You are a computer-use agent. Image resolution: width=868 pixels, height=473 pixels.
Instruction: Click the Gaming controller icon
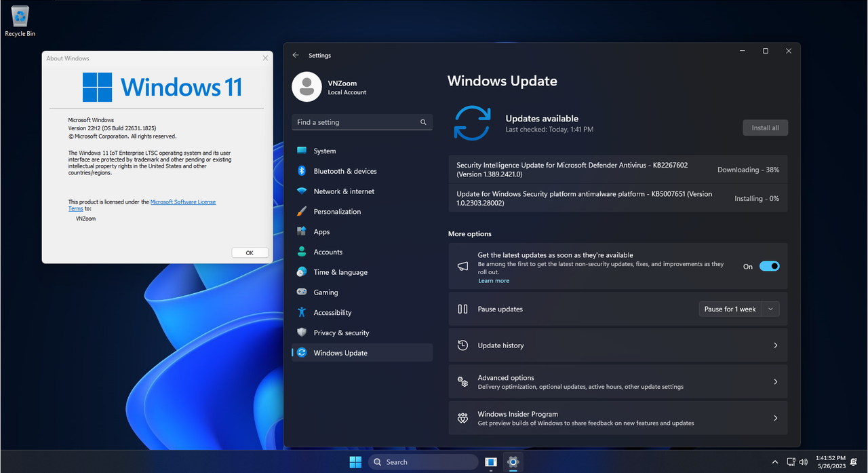pos(302,292)
